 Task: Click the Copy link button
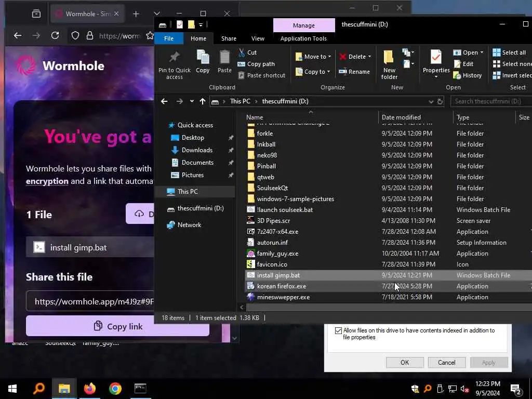point(117,326)
